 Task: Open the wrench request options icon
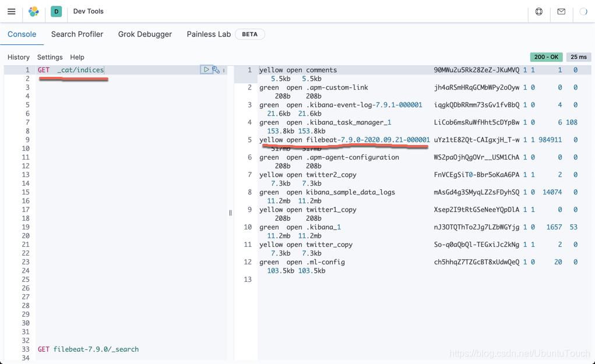pyautogui.click(x=216, y=69)
